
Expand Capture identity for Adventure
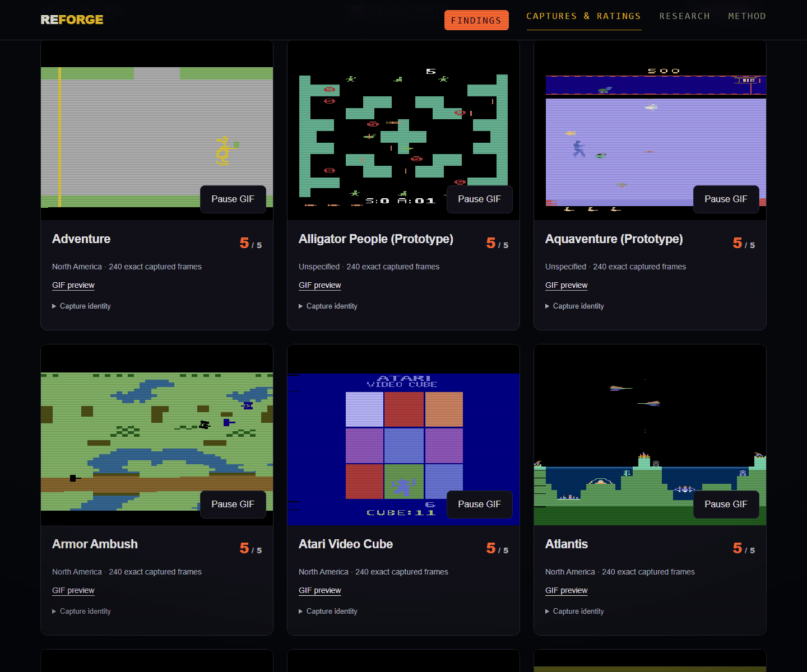point(82,306)
